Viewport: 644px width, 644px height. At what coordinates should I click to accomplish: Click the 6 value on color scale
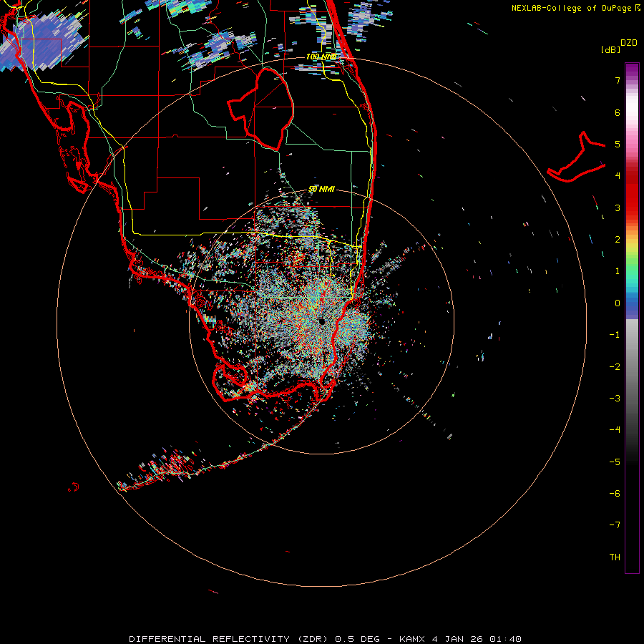click(x=618, y=112)
